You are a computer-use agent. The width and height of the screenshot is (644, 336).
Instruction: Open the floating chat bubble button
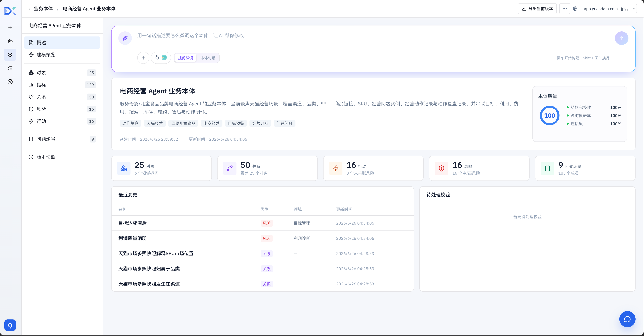(x=627, y=319)
